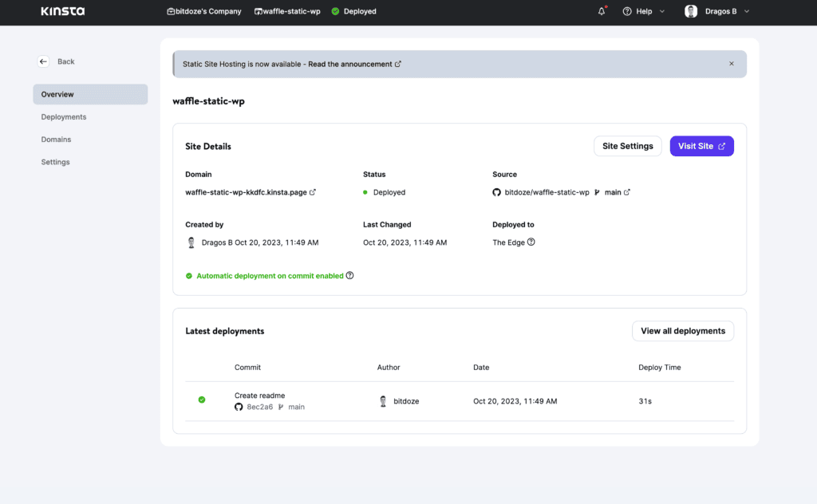Open the Domains sidebar item
This screenshot has height=504, width=817.
click(56, 140)
